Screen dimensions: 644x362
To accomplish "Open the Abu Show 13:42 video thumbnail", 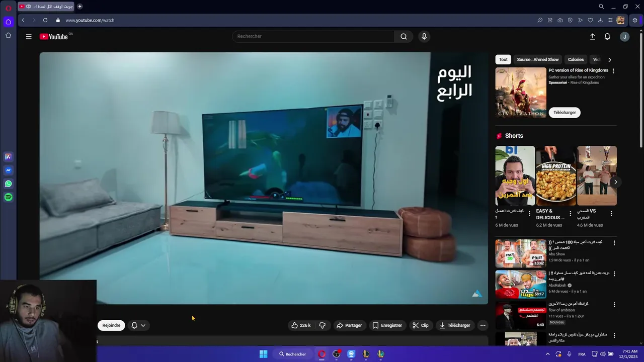I will [x=521, y=253].
